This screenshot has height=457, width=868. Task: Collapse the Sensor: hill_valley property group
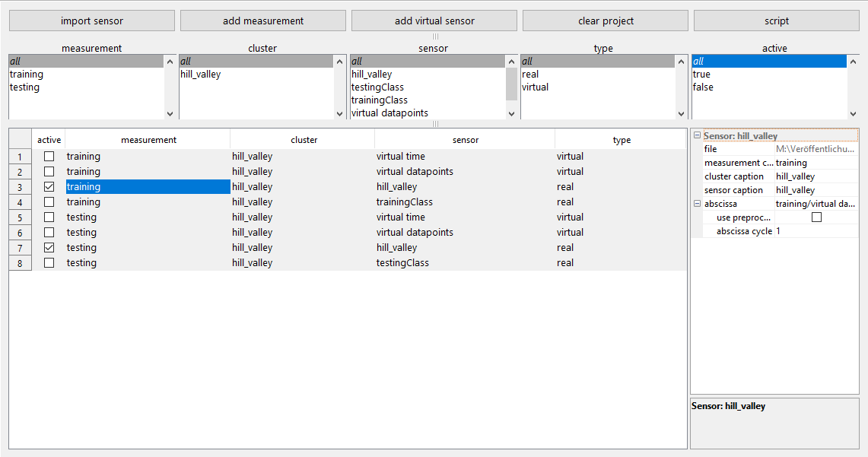697,136
